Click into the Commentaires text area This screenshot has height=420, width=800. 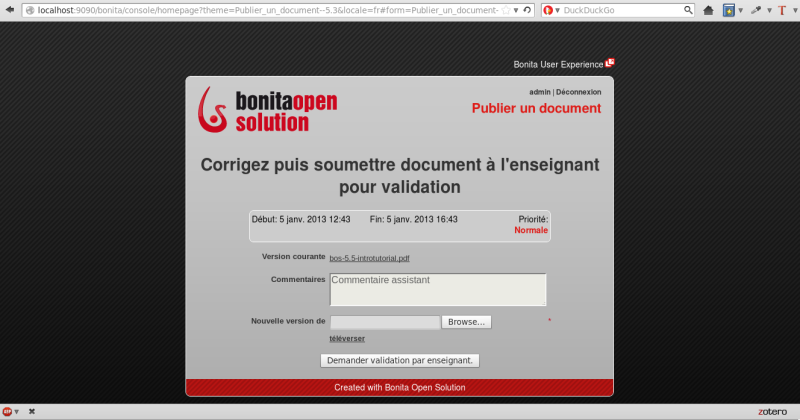[x=438, y=289]
